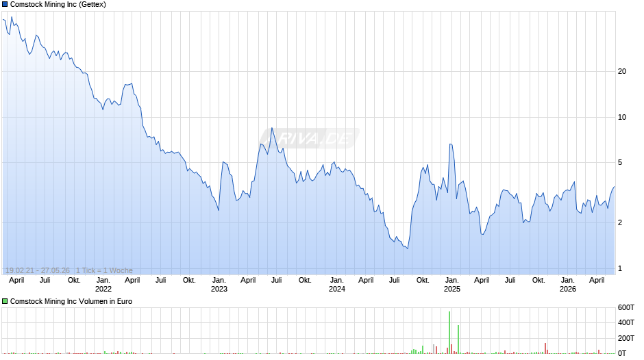Click the price axis label 1
This screenshot has height=360, width=644.
[x=620, y=269]
